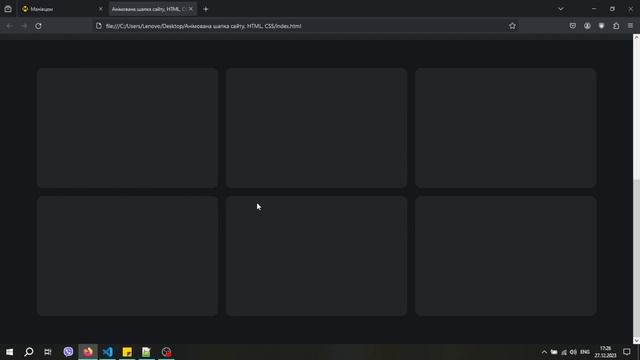This screenshot has height=360, width=640.
Task: Open network settings in system tray
Action: pos(564,352)
